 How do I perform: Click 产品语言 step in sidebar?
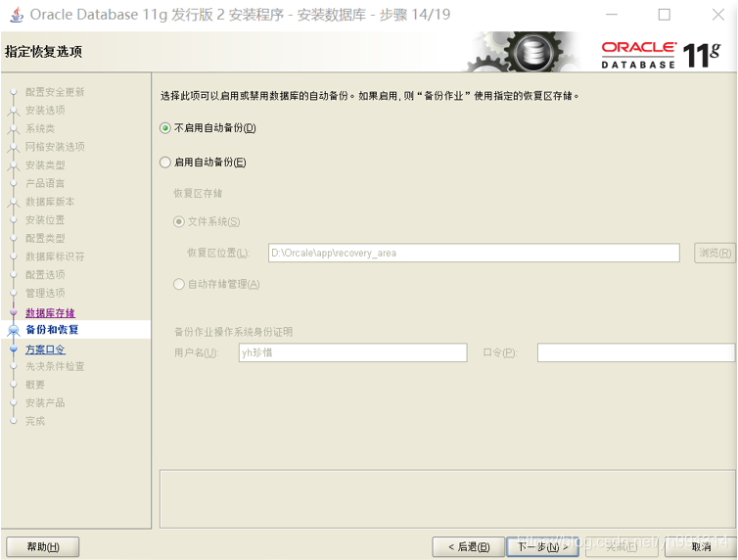point(45,183)
